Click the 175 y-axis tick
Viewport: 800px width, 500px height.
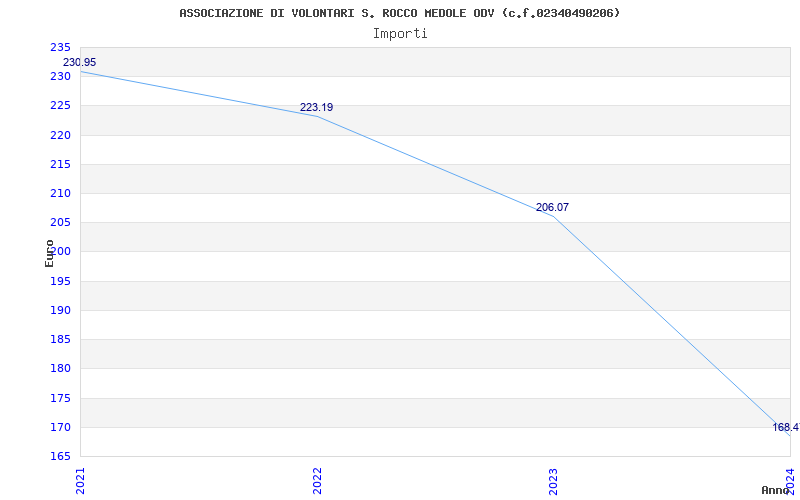60,398
